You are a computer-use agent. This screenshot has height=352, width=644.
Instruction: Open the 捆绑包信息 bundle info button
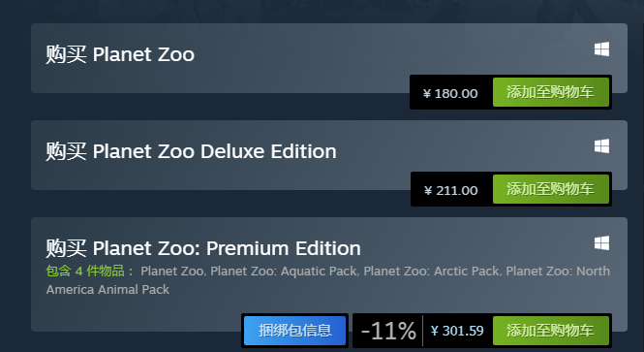(x=295, y=331)
